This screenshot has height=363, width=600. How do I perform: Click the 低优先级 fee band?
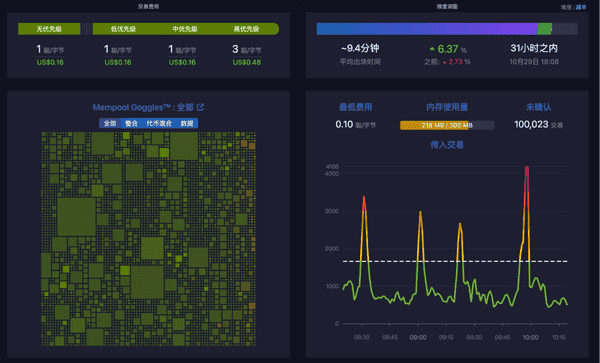point(123,29)
